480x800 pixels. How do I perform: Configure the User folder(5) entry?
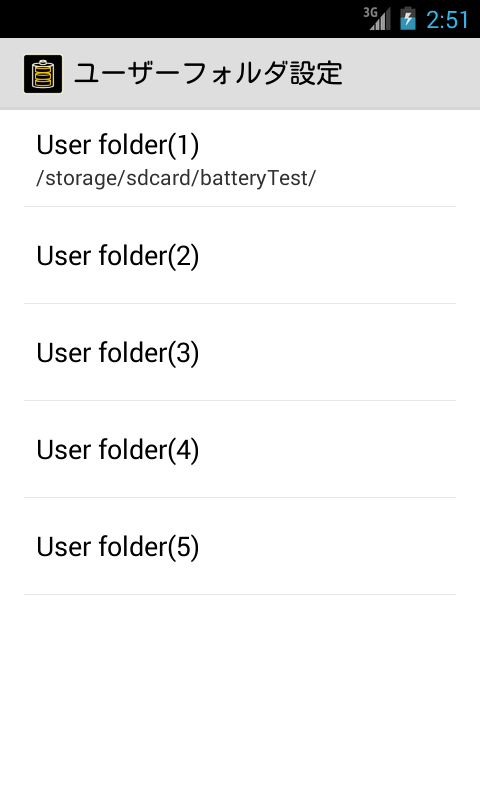coord(240,546)
